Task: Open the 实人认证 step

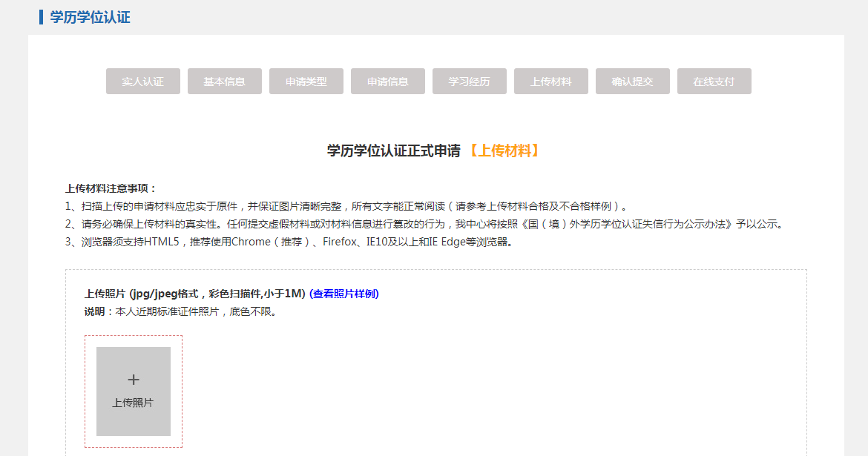Action: pos(142,82)
